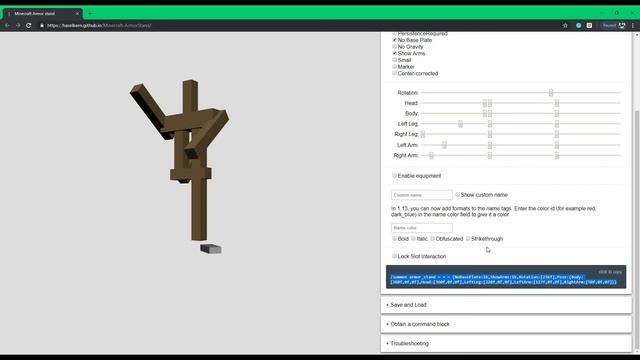Enable the Small armor stand checkbox
The image size is (640, 360).
(x=394, y=60)
